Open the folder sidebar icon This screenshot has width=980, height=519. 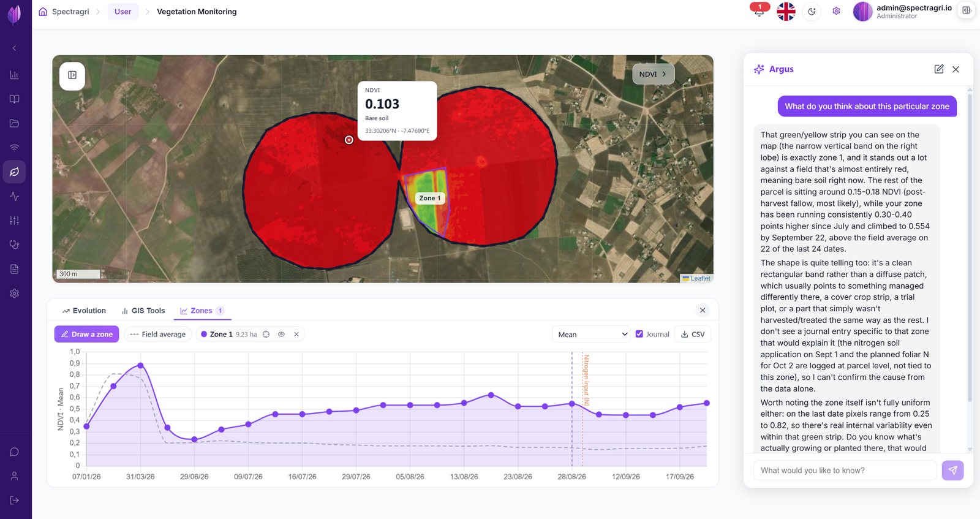point(15,123)
